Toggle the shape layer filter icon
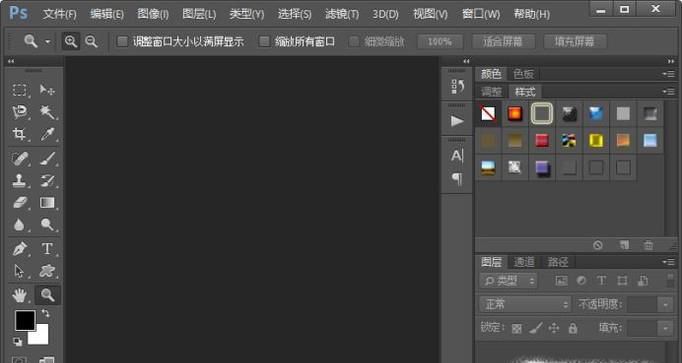682x363 pixels. [x=622, y=281]
